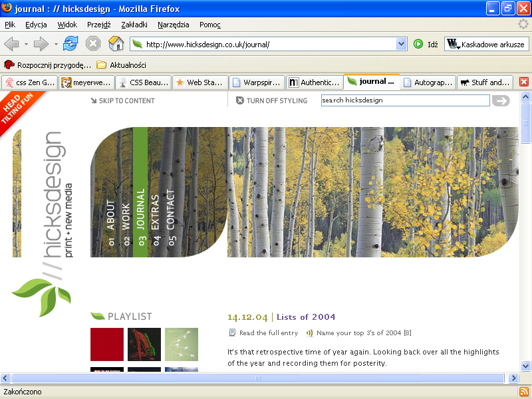This screenshot has height=399, width=532.
Task: Click the red album cover thumbnail
Action: tap(107, 344)
